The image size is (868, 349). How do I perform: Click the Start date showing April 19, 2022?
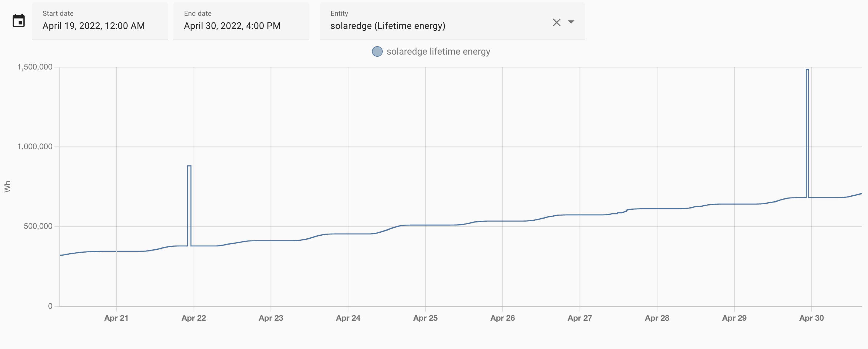(x=94, y=25)
